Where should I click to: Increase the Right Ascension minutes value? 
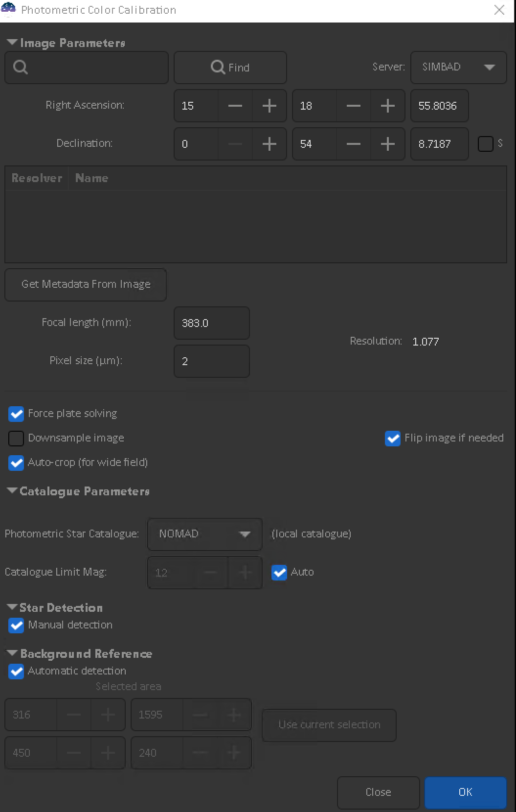[x=387, y=106]
